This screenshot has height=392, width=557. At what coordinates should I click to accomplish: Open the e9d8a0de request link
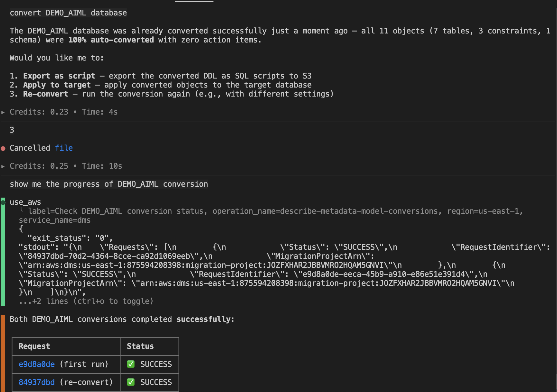pos(37,364)
